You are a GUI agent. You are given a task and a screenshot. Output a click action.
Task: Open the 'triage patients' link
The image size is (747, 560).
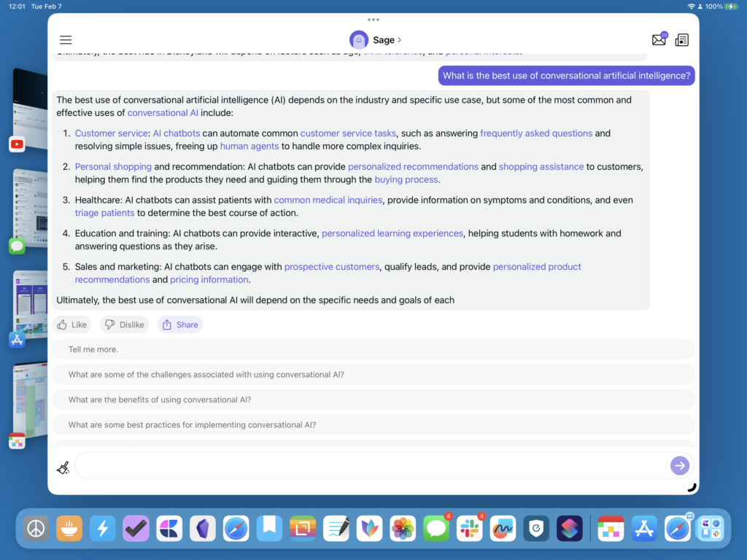[104, 213]
